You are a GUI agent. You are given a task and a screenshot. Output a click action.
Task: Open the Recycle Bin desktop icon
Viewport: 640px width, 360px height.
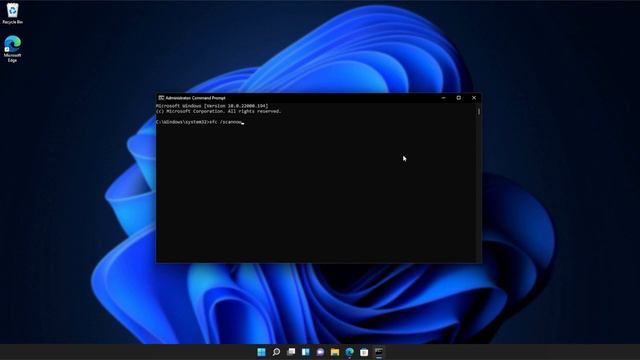12,13
